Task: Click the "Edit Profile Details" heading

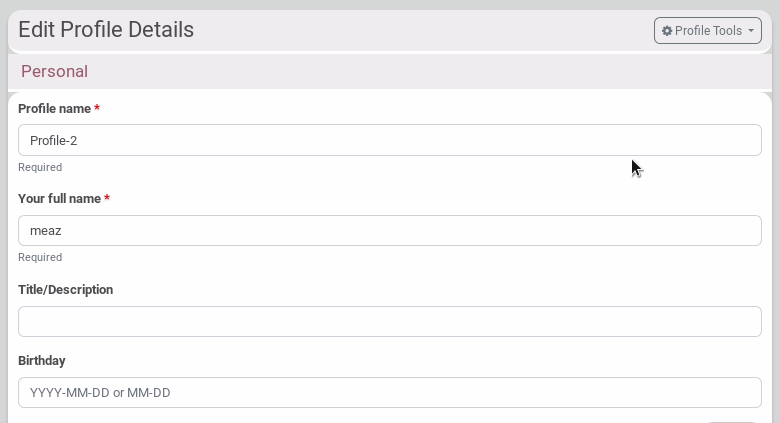Action: (106, 30)
